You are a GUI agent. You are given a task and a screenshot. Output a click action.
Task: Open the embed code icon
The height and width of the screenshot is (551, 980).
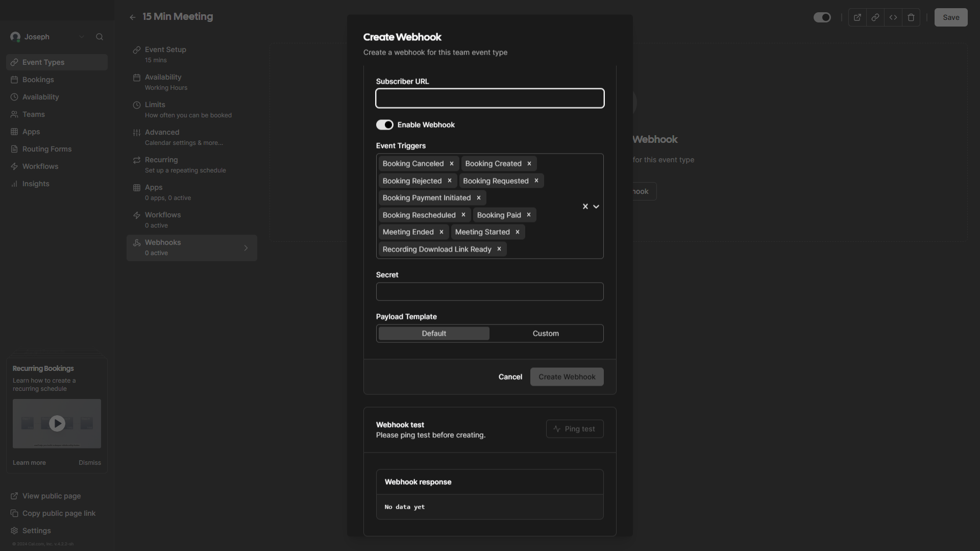893,17
